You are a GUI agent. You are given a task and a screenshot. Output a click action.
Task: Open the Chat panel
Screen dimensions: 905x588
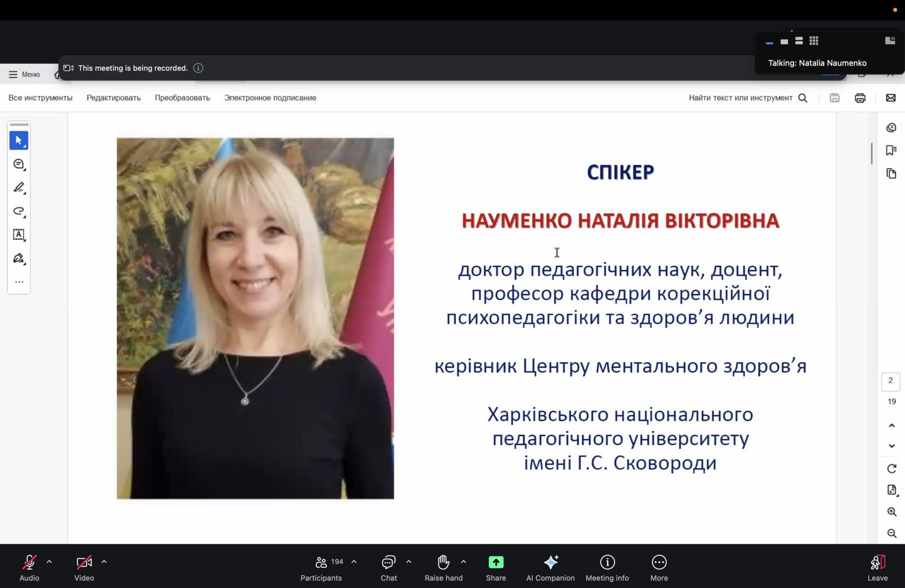[389, 568]
